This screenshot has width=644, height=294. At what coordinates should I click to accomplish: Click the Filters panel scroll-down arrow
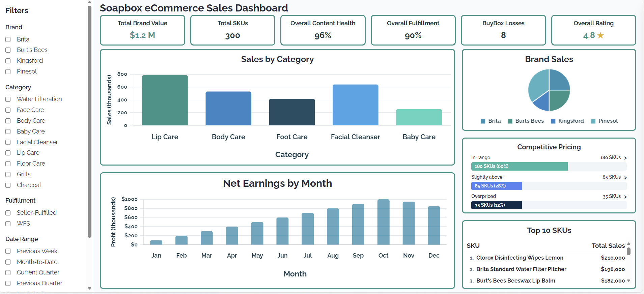(x=89, y=288)
